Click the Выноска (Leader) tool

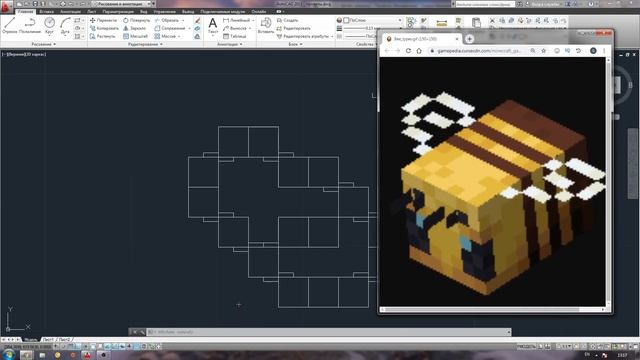(235, 28)
